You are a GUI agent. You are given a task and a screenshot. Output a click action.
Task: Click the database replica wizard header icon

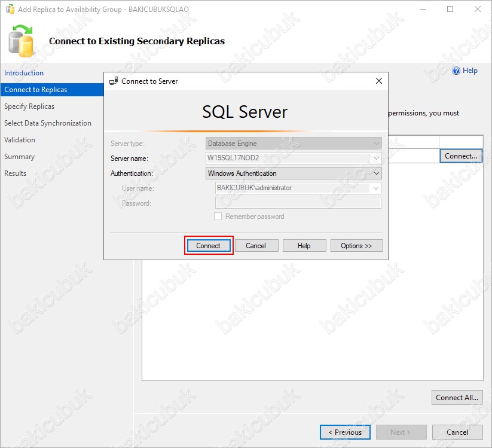pyautogui.click(x=21, y=41)
